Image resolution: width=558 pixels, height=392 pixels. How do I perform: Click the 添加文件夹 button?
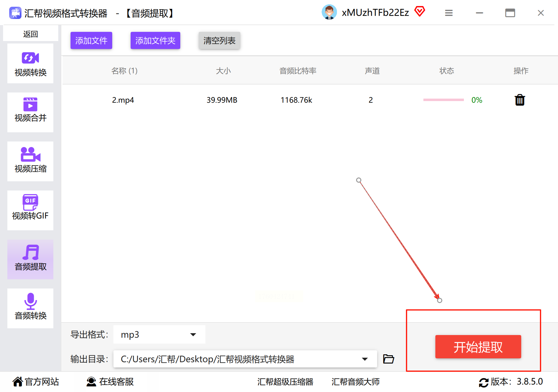pyautogui.click(x=155, y=40)
